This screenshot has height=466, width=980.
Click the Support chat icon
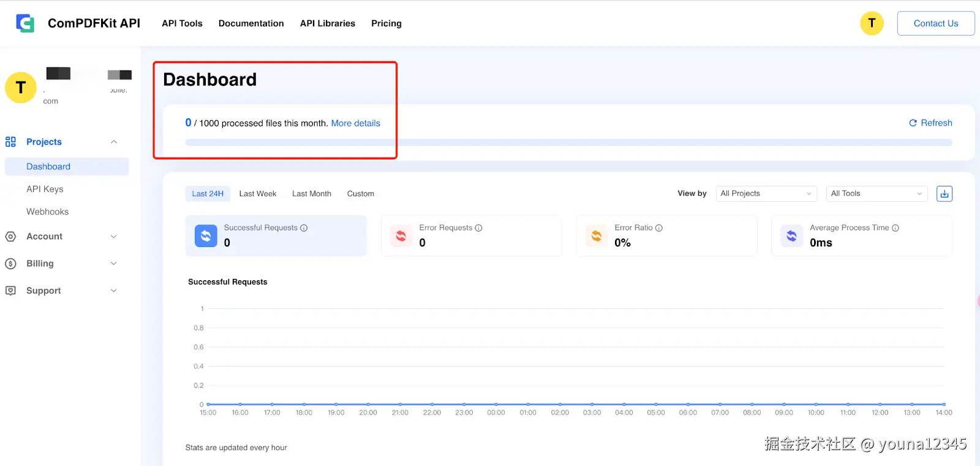[10, 291]
